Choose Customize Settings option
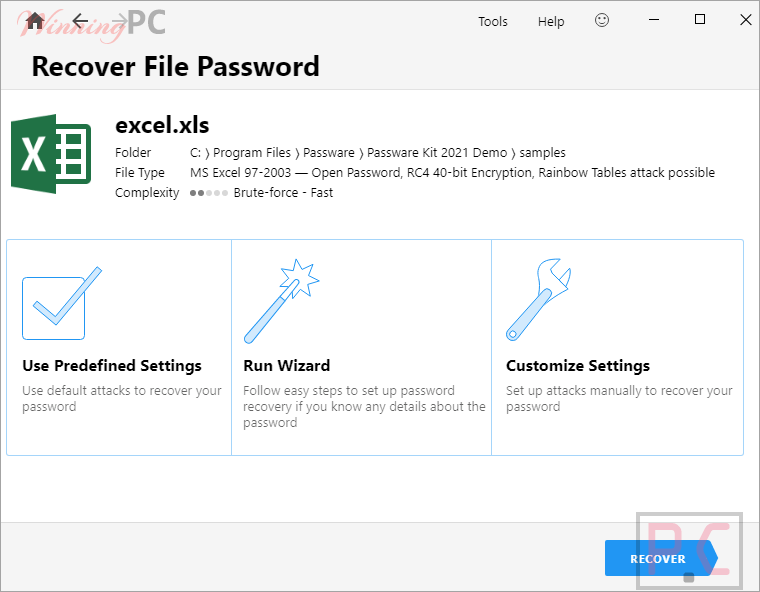Image resolution: width=760 pixels, height=592 pixels. pyautogui.click(x=618, y=347)
